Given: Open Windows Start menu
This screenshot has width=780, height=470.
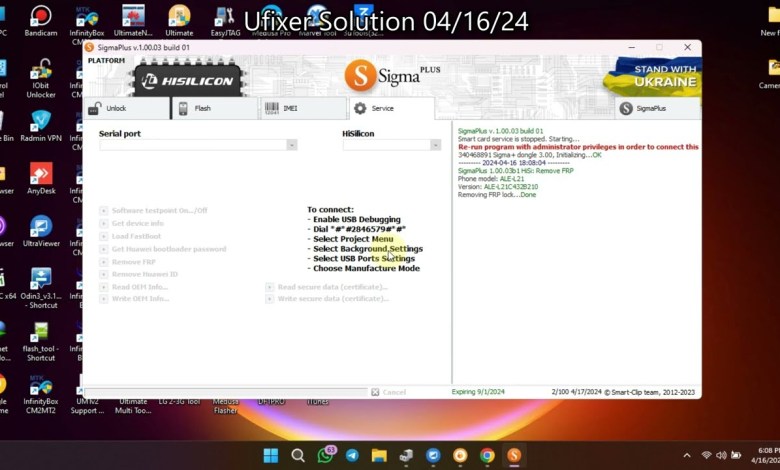Looking at the screenshot, I should point(271,455).
